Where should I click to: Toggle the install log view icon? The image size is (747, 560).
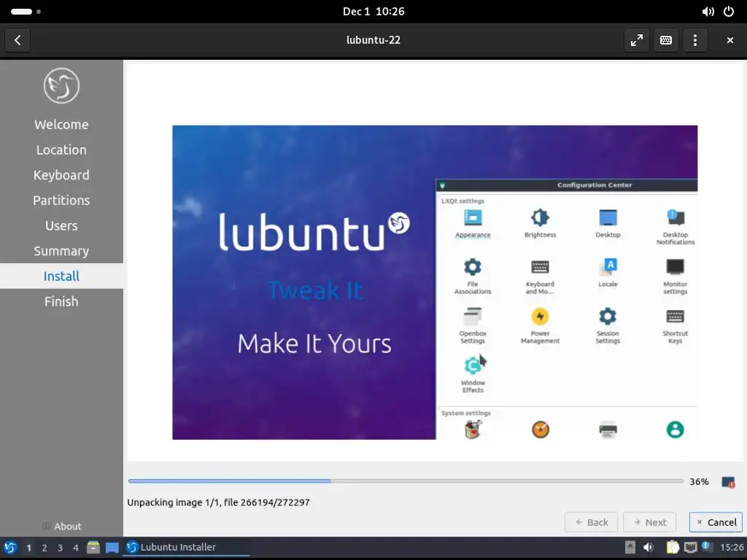tap(728, 482)
